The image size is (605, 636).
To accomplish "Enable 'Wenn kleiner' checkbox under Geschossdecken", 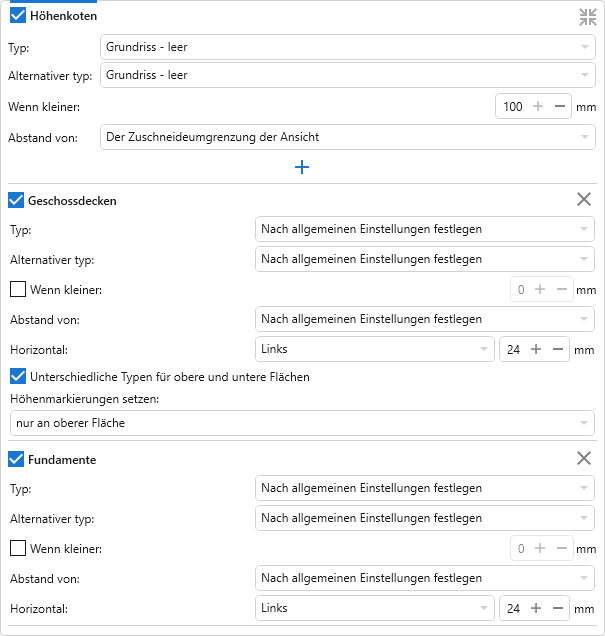I will [x=17, y=289].
